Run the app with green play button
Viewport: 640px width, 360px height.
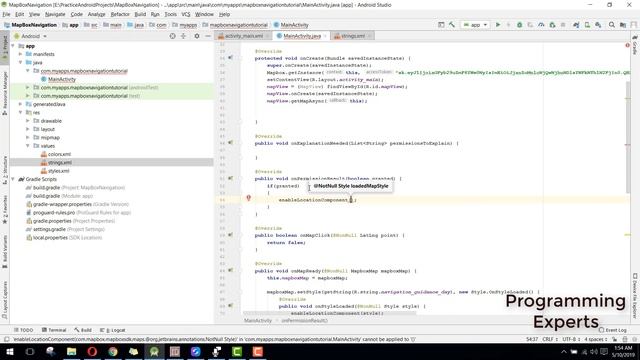(x=498, y=25)
